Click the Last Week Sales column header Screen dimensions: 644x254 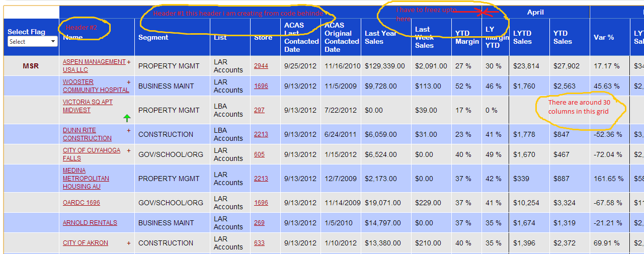tap(424, 37)
